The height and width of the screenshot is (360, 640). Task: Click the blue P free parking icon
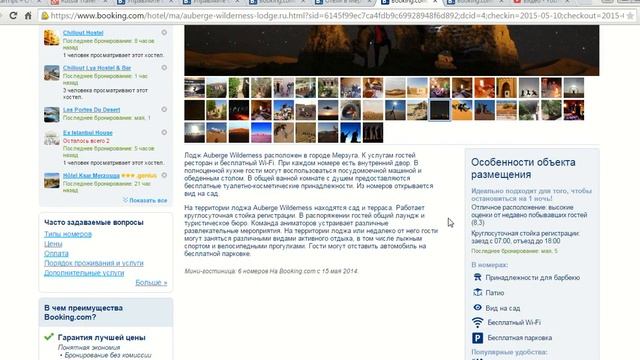477,338
